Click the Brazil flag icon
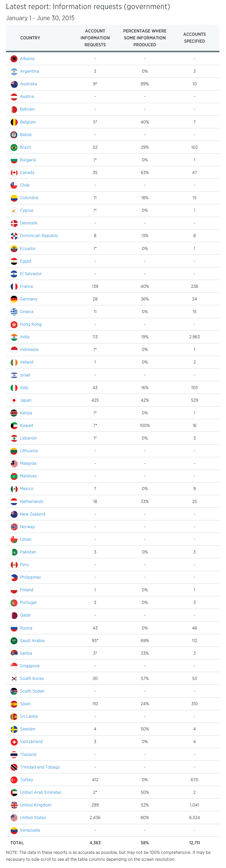226x868 pixels. coord(14,147)
